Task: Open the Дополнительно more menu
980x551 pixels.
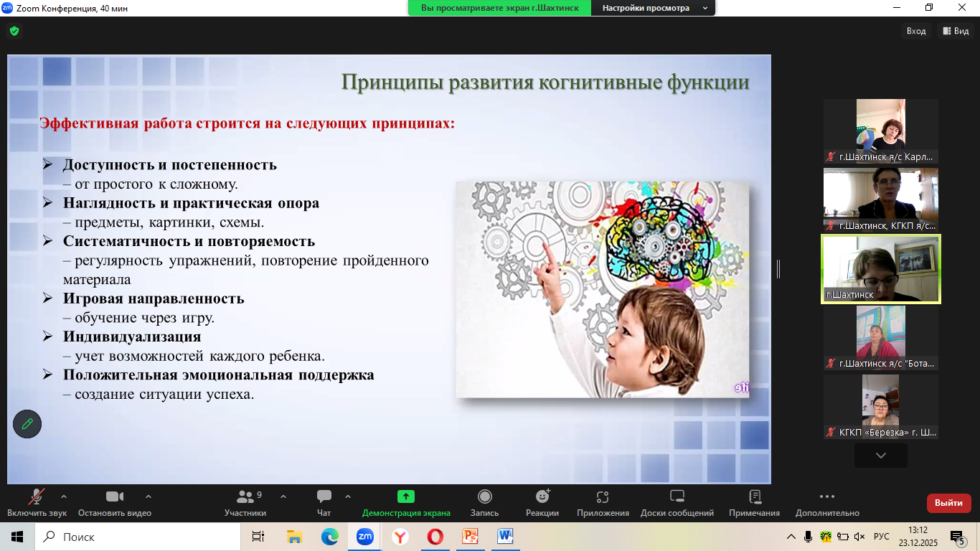Action: (x=826, y=502)
